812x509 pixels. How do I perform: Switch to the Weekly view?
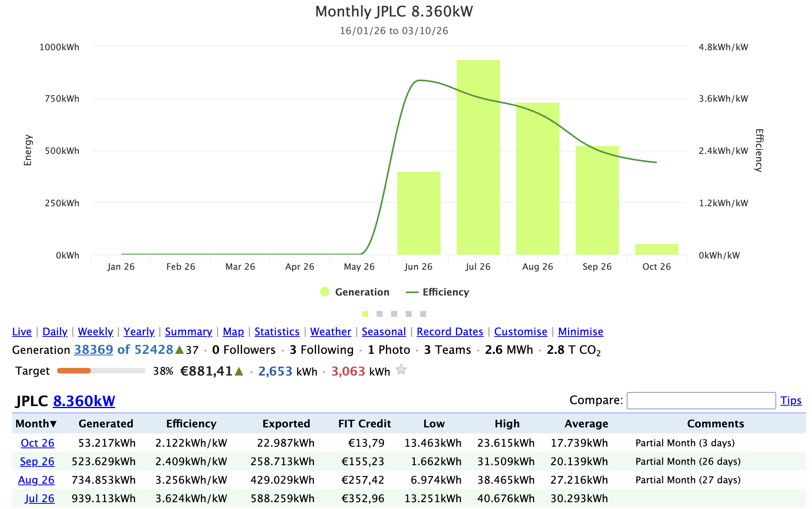click(96, 332)
